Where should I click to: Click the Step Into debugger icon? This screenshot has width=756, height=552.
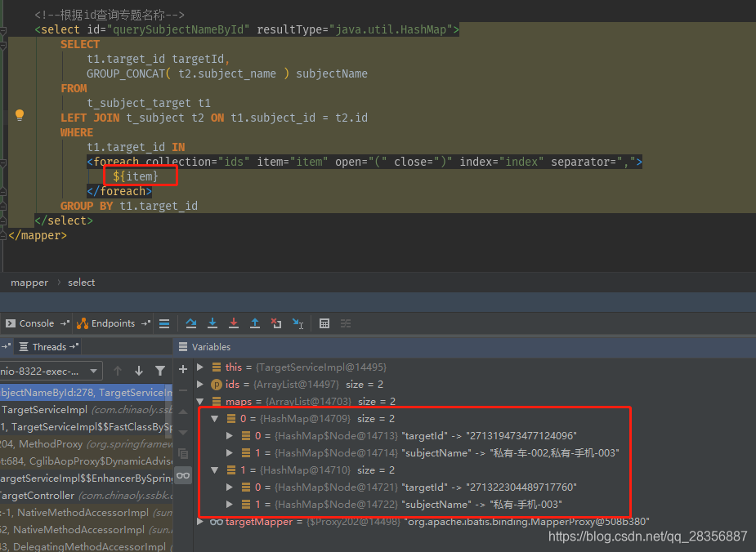(x=212, y=323)
